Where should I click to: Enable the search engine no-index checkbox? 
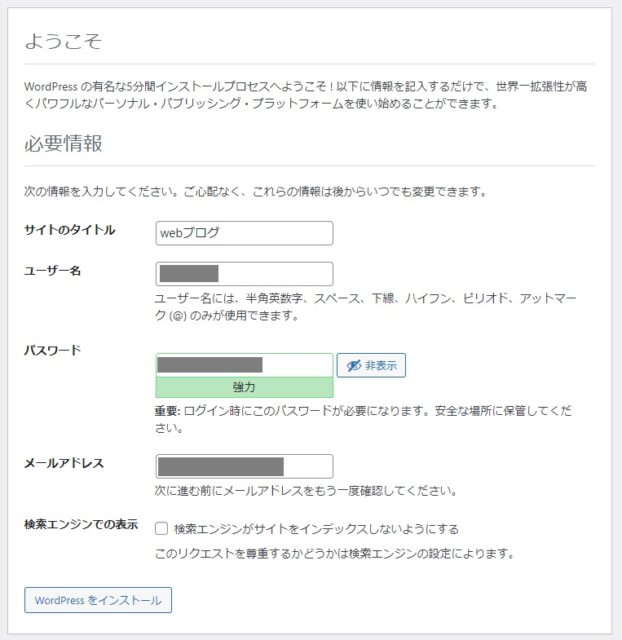[162, 528]
